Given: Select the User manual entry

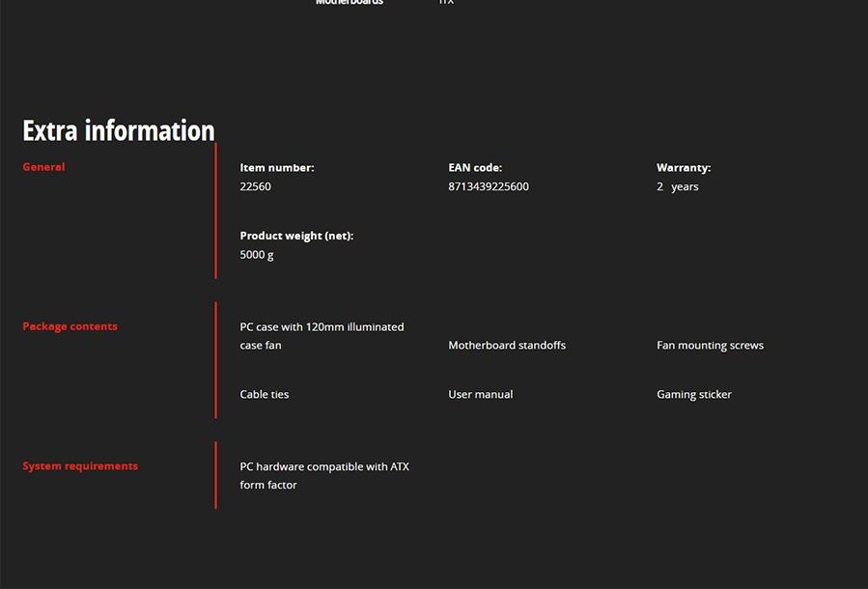Looking at the screenshot, I should click(480, 394).
